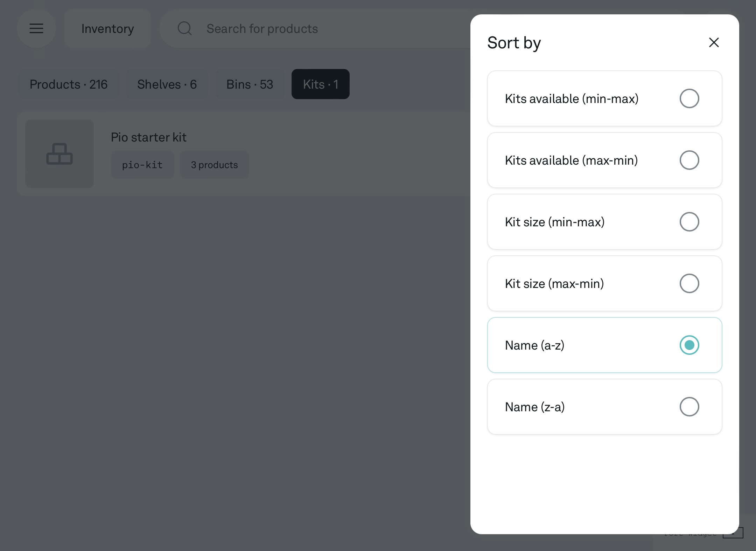Choose Kit size (min-max) radio button
The height and width of the screenshot is (551, 756).
point(689,222)
